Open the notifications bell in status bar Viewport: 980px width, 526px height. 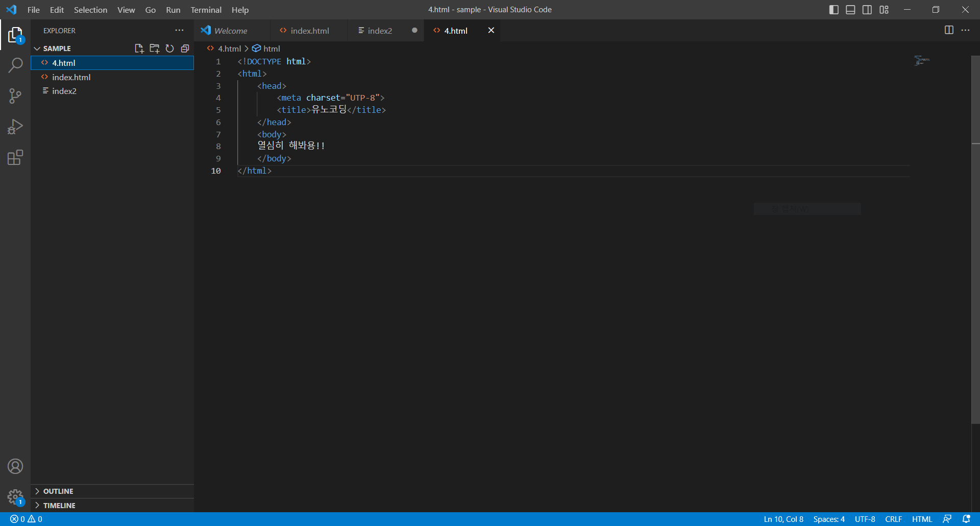(x=966, y=519)
